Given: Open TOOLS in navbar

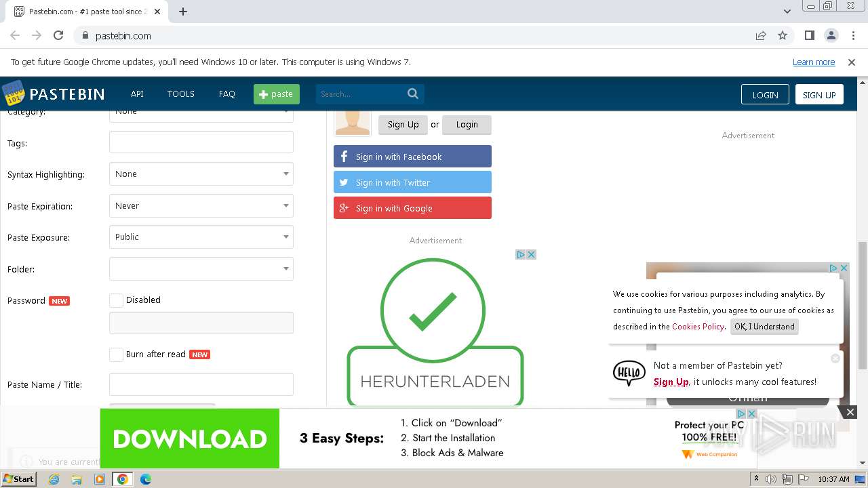Looking at the screenshot, I should tap(181, 94).
